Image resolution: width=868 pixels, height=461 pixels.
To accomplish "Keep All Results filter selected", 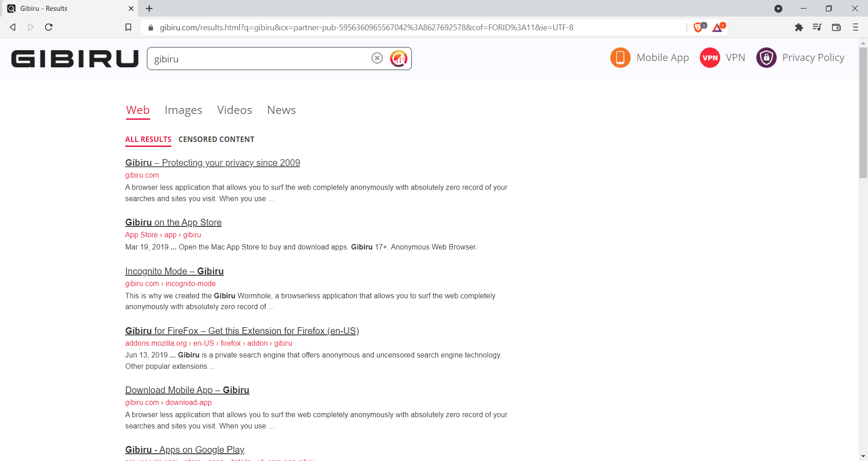I will pos(148,139).
